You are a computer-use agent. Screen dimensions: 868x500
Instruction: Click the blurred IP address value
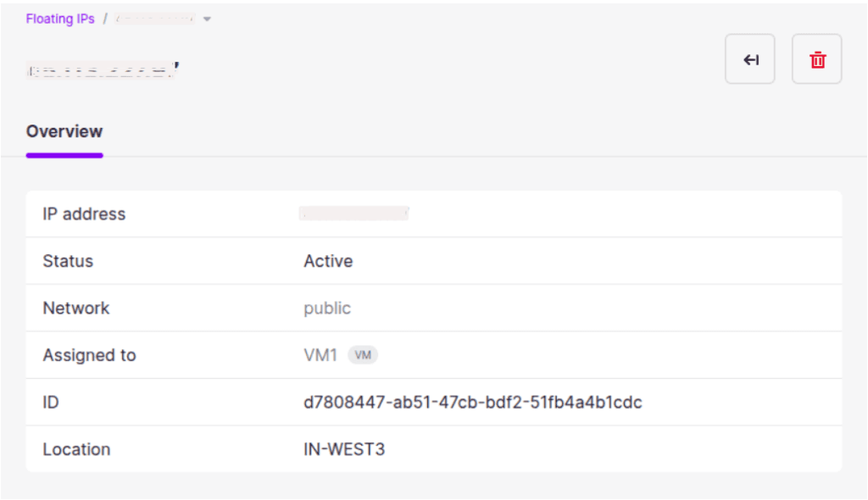click(353, 214)
